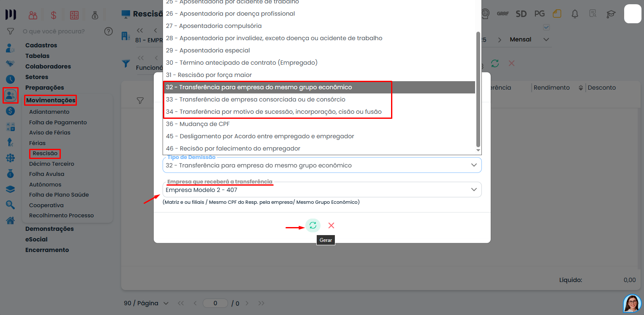Screen dimensions: 644x315
Task: Go to next period using right chevron
Action: point(500,39)
